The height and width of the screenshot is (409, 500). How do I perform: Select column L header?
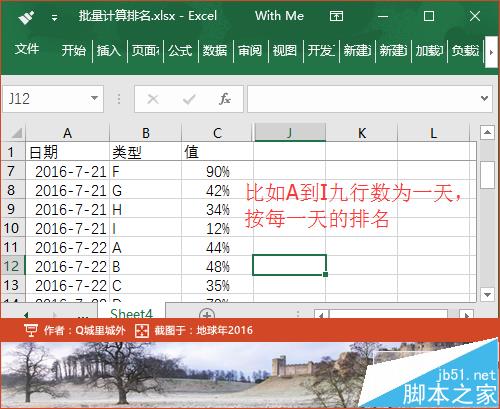(x=433, y=133)
